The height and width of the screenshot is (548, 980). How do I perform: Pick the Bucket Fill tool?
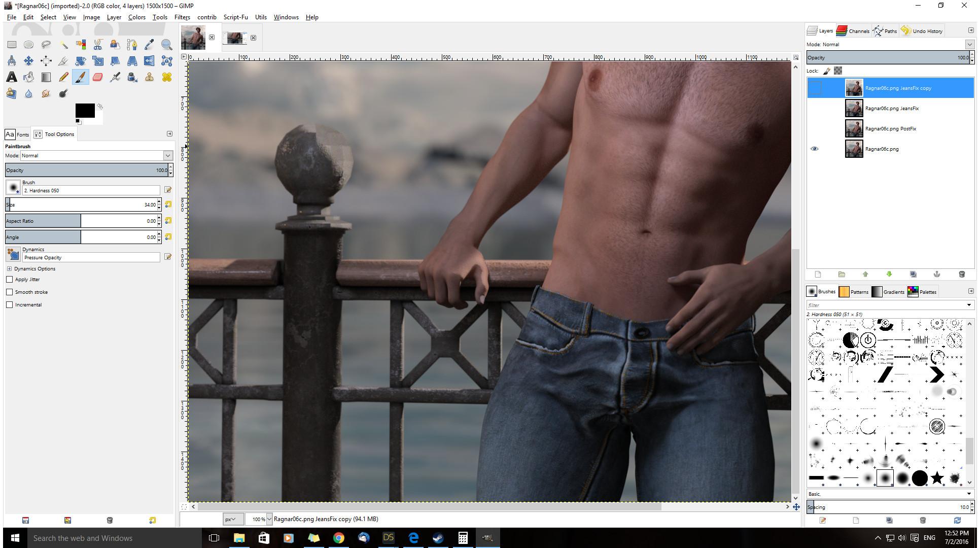click(x=29, y=77)
